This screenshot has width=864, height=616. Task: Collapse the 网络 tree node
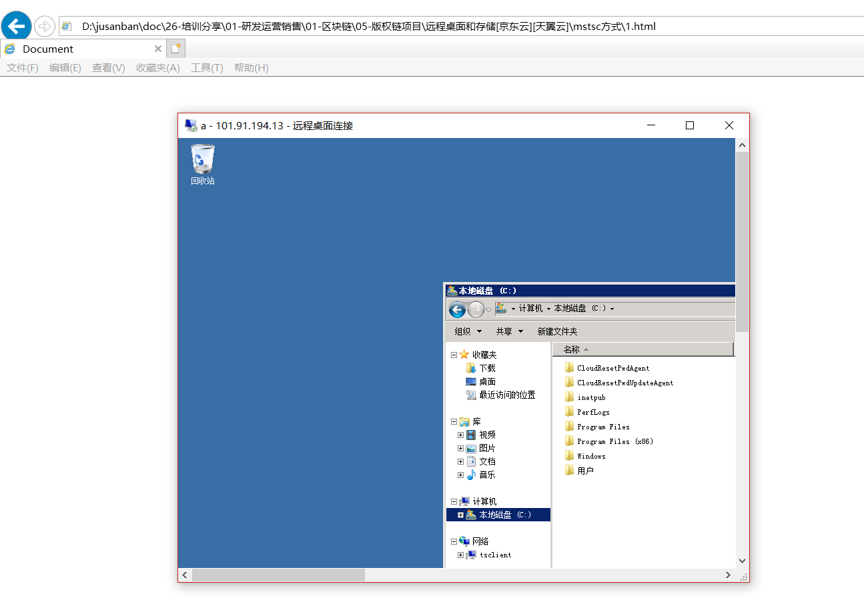tap(454, 541)
